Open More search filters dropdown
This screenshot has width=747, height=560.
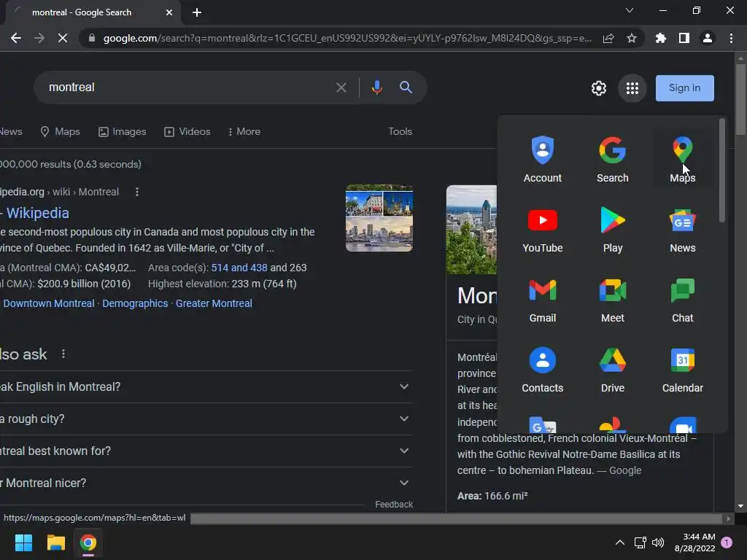[x=244, y=131]
